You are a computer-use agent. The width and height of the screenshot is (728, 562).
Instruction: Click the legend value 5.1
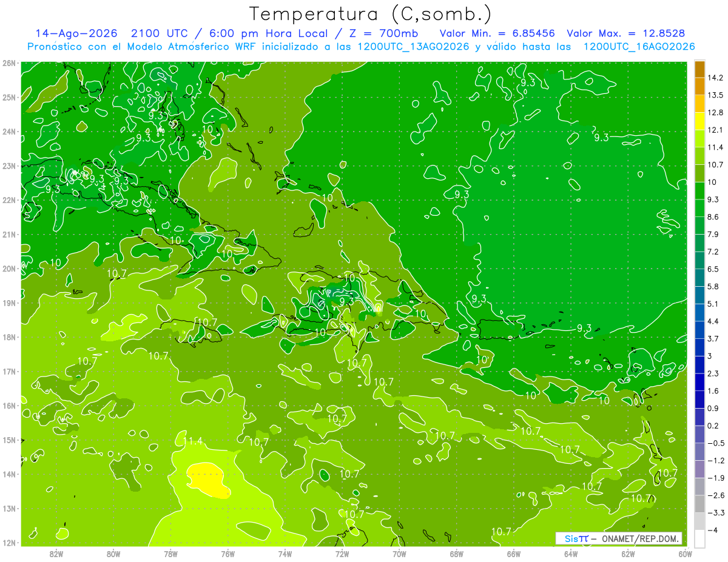point(713,304)
